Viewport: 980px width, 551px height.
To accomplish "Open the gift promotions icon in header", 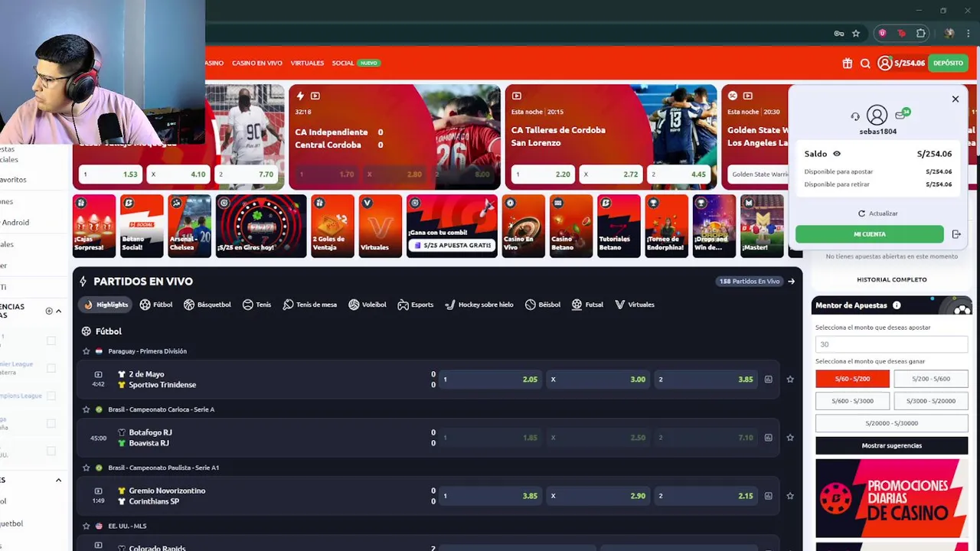I will point(847,64).
